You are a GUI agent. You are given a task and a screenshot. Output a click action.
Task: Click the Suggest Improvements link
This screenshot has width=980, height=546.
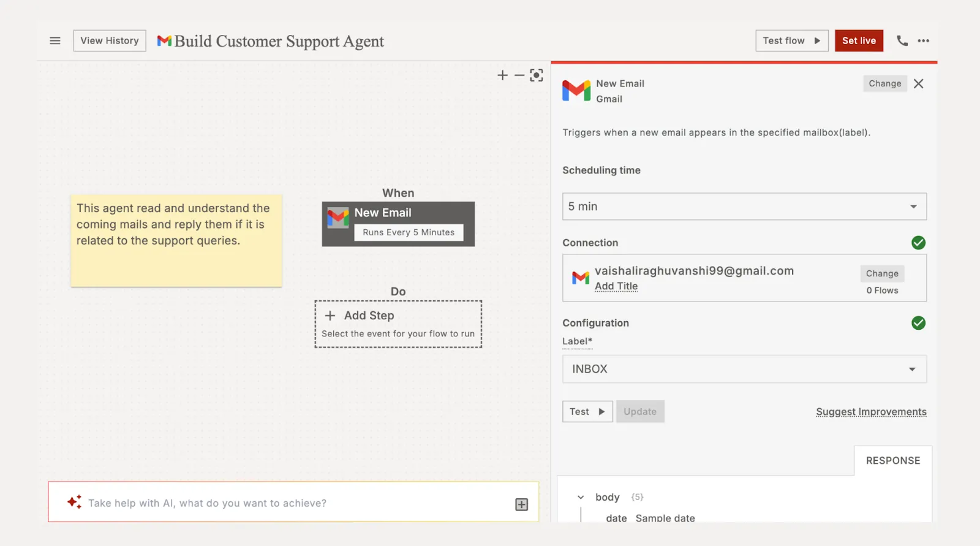(x=871, y=412)
